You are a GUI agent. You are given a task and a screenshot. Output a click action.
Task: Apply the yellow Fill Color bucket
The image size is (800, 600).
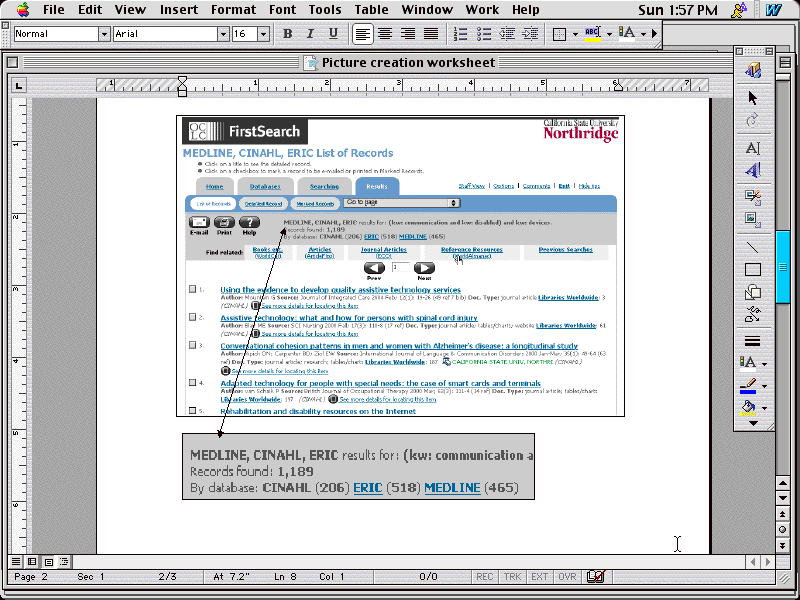coord(748,408)
